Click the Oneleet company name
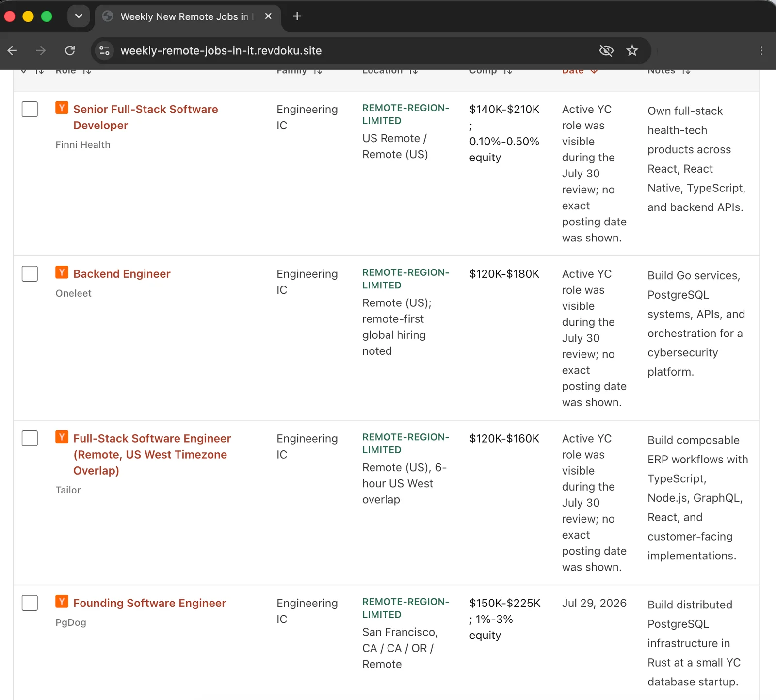This screenshot has height=700, width=776. 73,293
